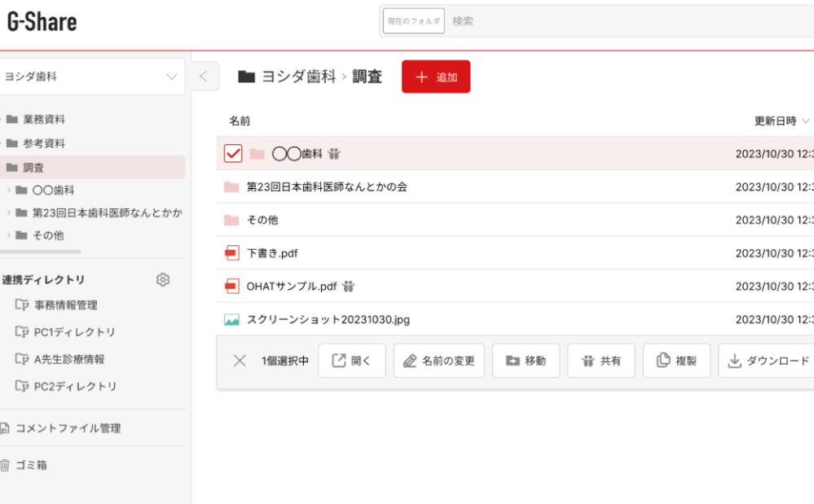Select 事務情報管理 linked directory
The height and width of the screenshot is (504, 814).
pos(65,305)
